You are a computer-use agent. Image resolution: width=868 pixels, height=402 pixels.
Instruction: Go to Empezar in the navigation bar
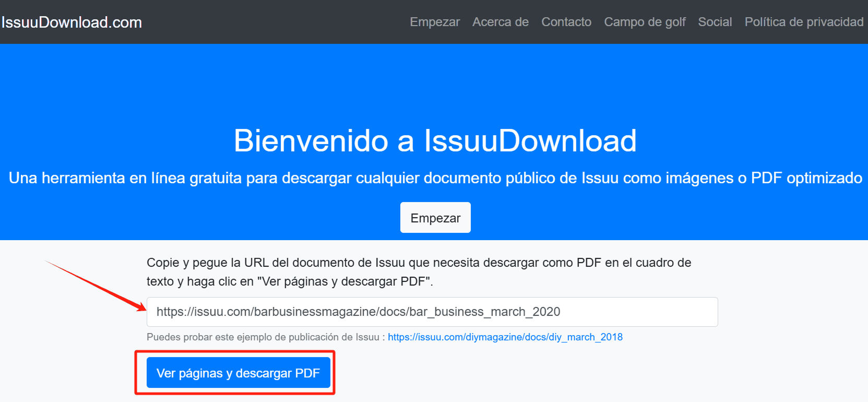point(435,22)
